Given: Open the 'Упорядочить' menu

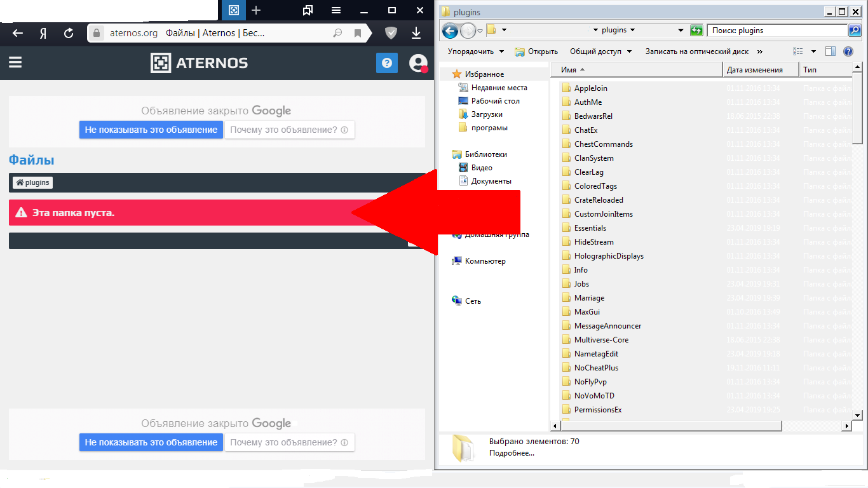Looking at the screenshot, I should (x=476, y=51).
